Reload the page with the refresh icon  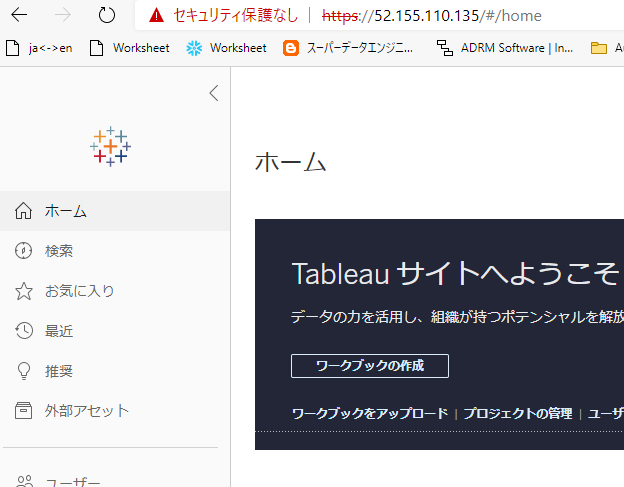(x=107, y=16)
